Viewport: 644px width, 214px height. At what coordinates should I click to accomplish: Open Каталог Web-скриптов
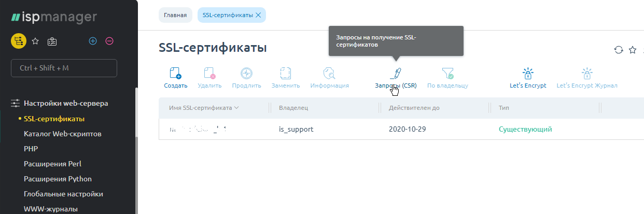(62, 134)
